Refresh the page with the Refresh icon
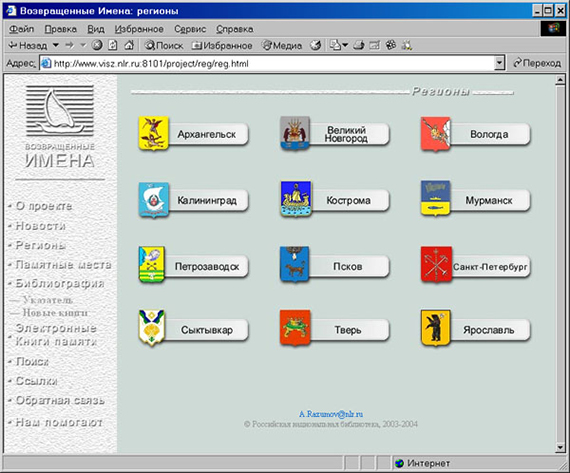The width and height of the screenshot is (570, 473). pos(113,45)
